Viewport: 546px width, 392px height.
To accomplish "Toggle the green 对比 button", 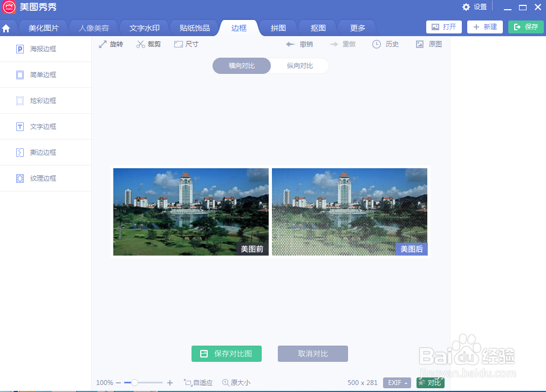I will (x=431, y=383).
